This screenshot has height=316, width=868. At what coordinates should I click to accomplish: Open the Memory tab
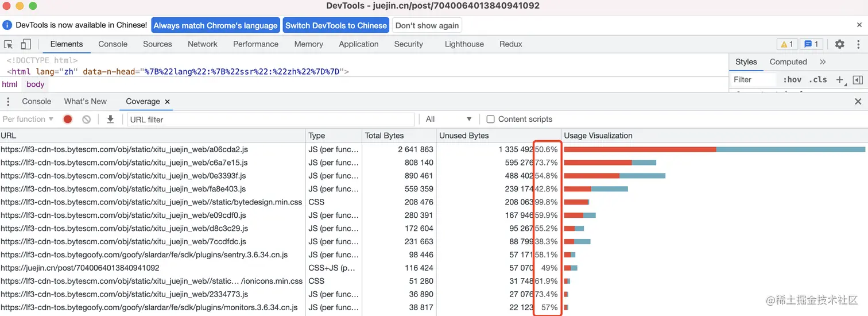309,44
